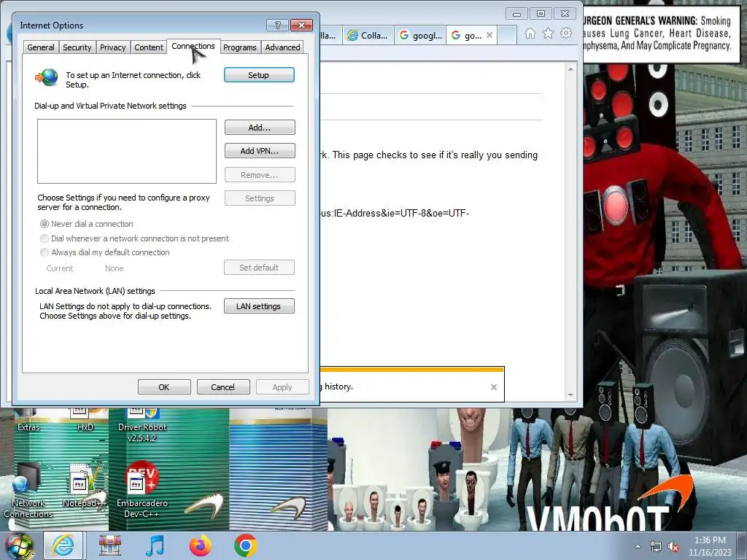Launch Google Chrome from the taskbar

click(x=245, y=545)
